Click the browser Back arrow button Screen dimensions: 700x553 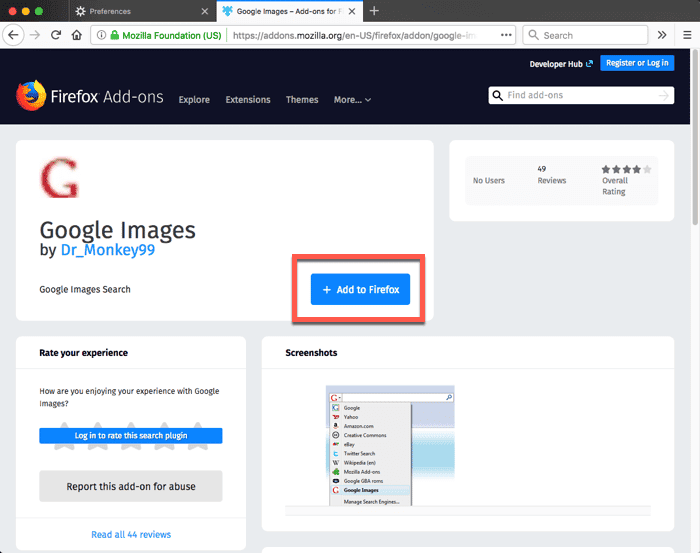point(13,35)
